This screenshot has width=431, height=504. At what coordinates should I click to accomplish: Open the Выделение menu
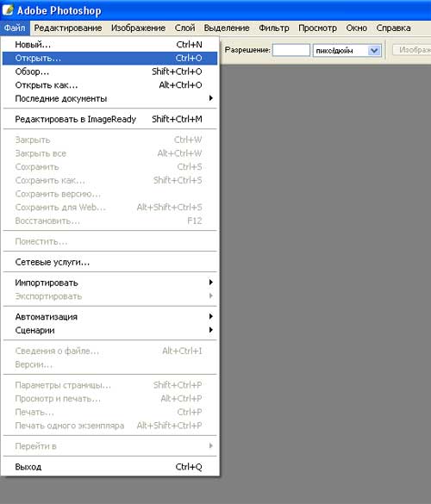227,28
